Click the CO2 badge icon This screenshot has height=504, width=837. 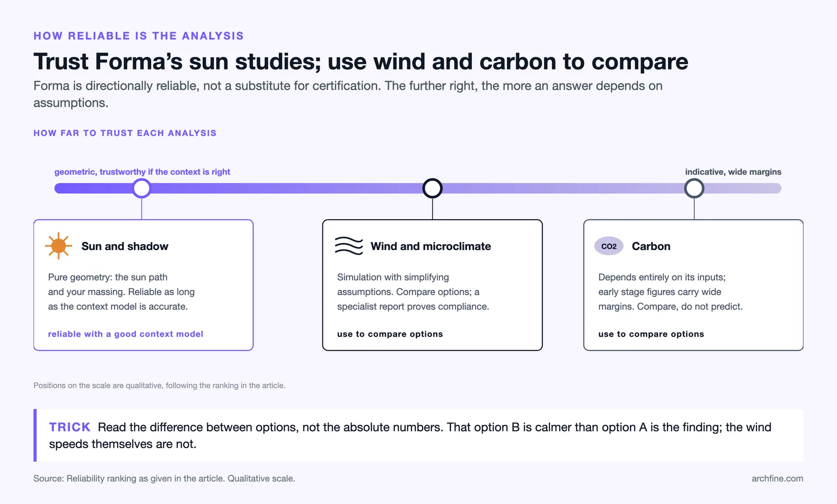click(609, 246)
